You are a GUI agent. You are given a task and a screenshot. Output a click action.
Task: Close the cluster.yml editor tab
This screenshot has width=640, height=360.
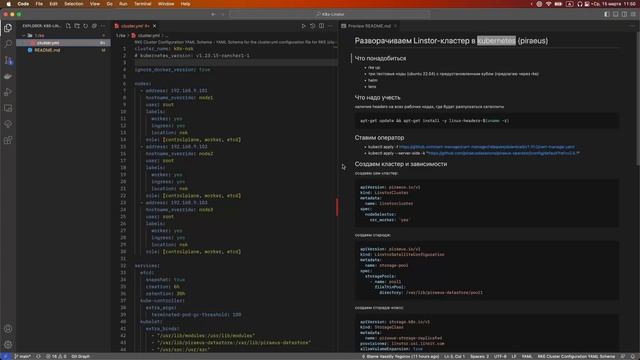[x=154, y=26]
